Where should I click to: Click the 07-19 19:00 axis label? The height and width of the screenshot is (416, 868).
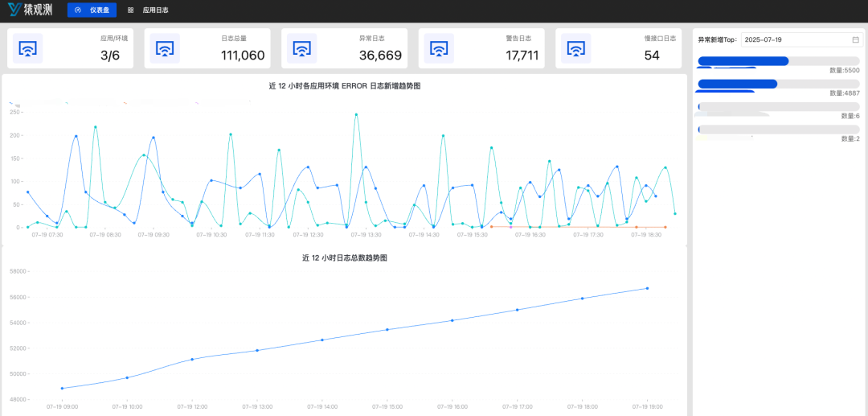coord(647,406)
